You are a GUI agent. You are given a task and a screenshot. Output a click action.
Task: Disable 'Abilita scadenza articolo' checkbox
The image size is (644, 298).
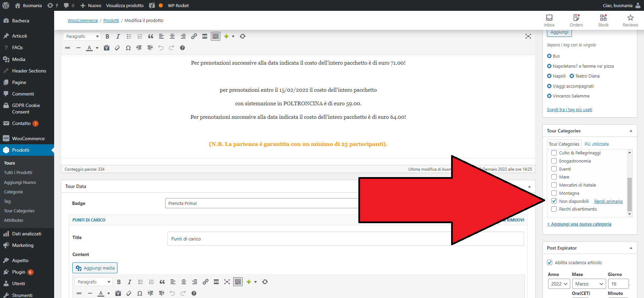pyautogui.click(x=550, y=262)
